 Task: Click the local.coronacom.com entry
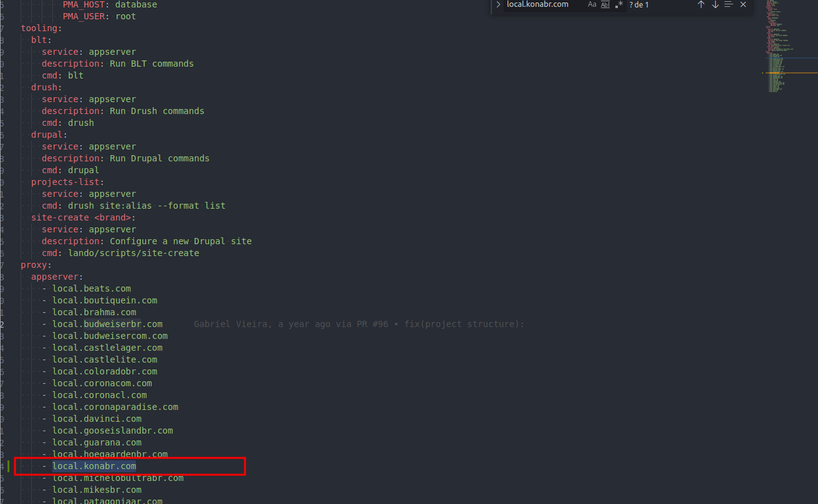[x=102, y=383]
